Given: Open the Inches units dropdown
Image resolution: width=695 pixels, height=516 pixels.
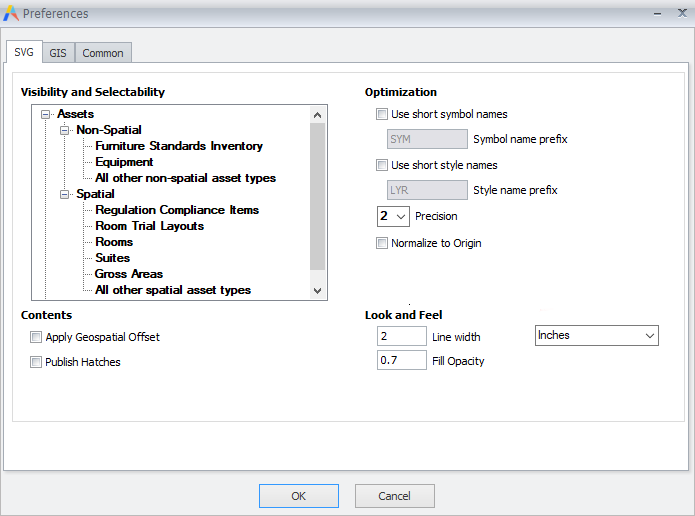Looking at the screenshot, I should tap(597, 335).
